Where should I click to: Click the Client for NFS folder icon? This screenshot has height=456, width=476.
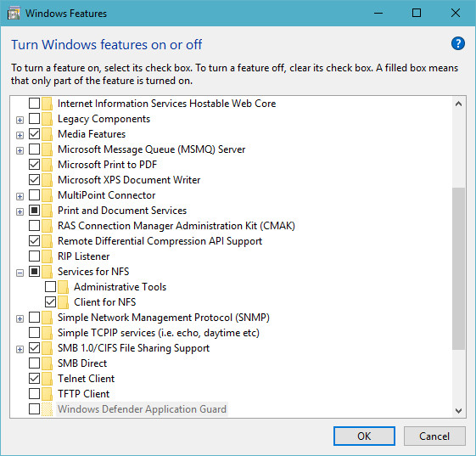point(63,302)
